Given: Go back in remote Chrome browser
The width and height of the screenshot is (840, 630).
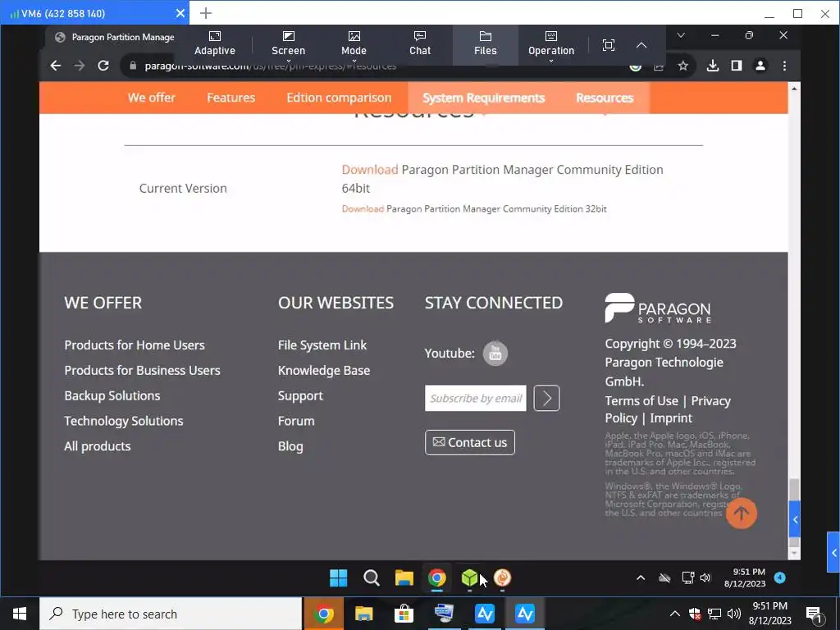Looking at the screenshot, I should tap(56, 66).
